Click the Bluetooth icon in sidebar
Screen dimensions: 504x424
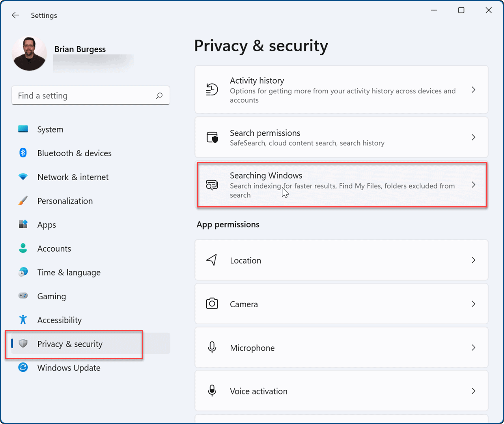(23, 153)
